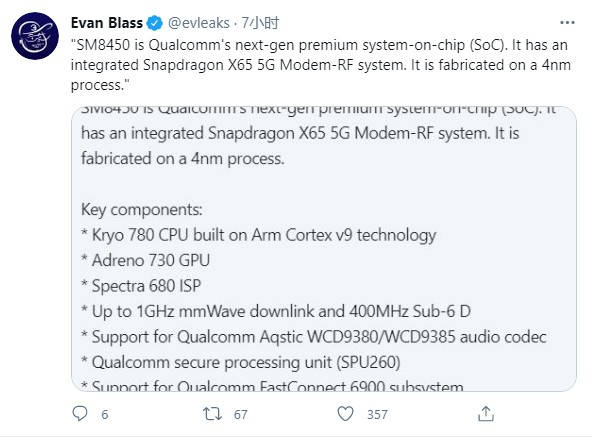Viewport: 592px width, 440px height.
Task: Open the tweet's three-dot more menu
Action: (x=567, y=23)
